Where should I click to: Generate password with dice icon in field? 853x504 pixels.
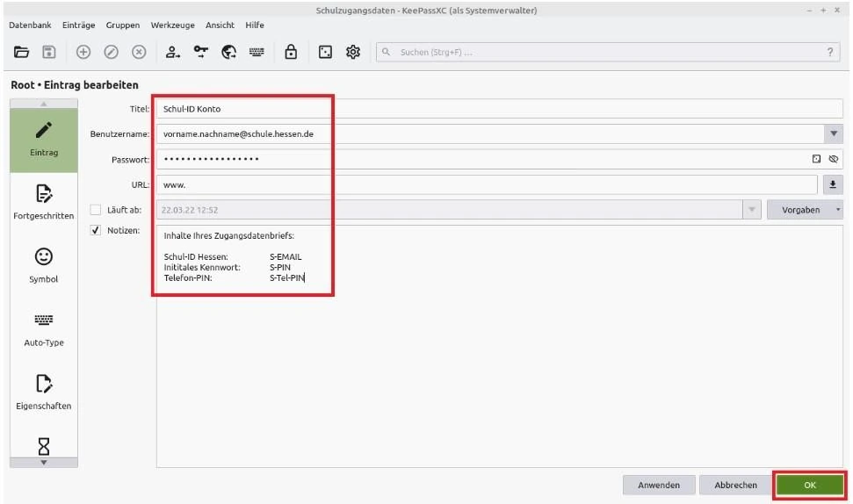point(816,159)
